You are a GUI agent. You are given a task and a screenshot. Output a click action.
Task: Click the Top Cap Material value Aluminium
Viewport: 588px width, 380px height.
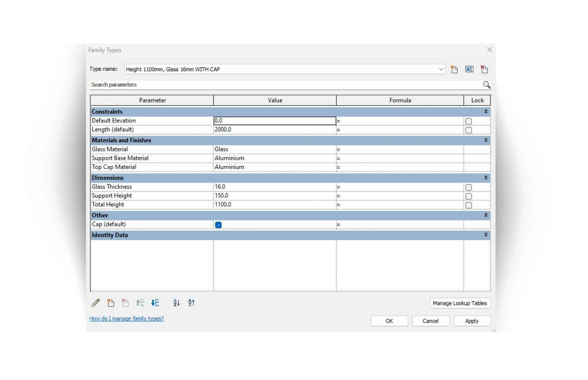click(x=275, y=167)
